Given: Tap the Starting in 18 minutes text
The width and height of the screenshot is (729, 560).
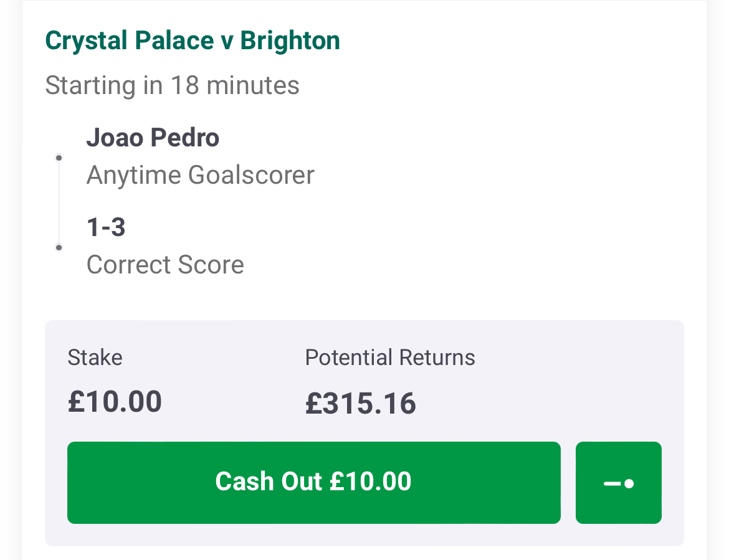Looking at the screenshot, I should (172, 85).
